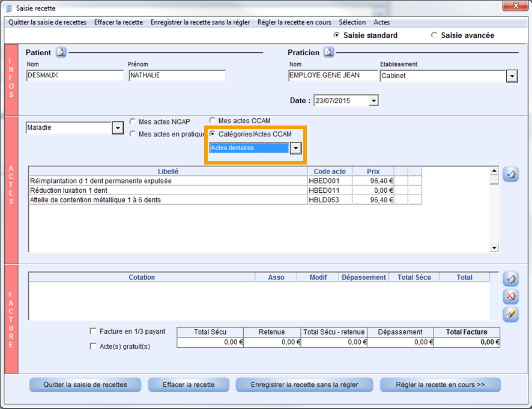
Task: Click the eraser icon in facture section
Action: [x=510, y=314]
